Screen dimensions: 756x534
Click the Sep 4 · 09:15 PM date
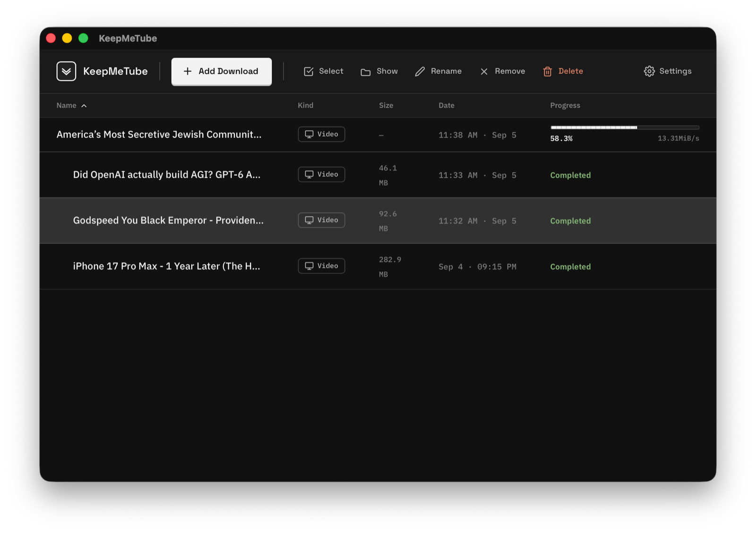pos(477,267)
